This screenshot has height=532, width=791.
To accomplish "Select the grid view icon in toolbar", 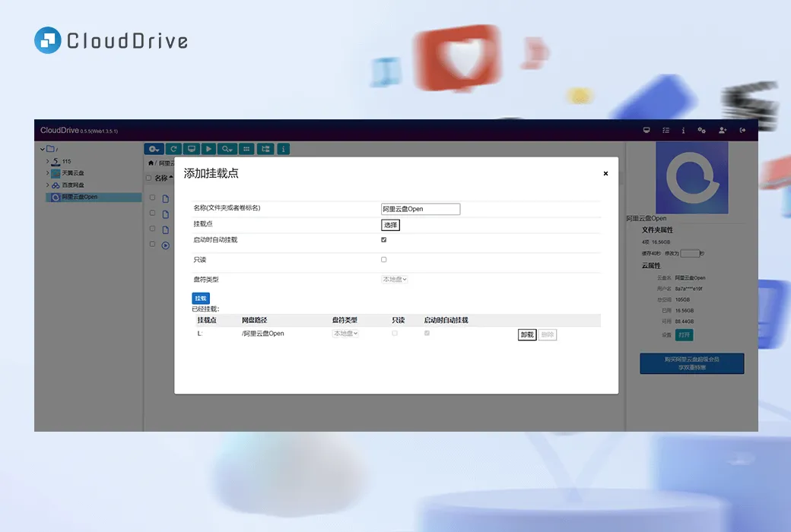I will point(246,149).
